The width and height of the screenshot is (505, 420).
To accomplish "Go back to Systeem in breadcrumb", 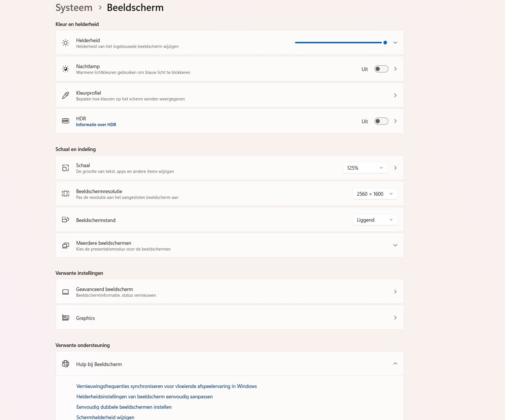I will tap(74, 8).
